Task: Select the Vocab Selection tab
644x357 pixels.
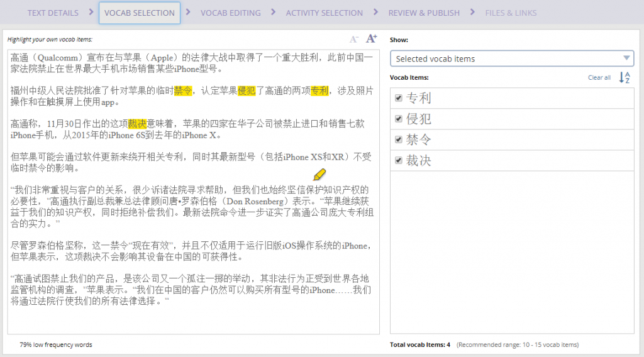Action: pos(140,13)
